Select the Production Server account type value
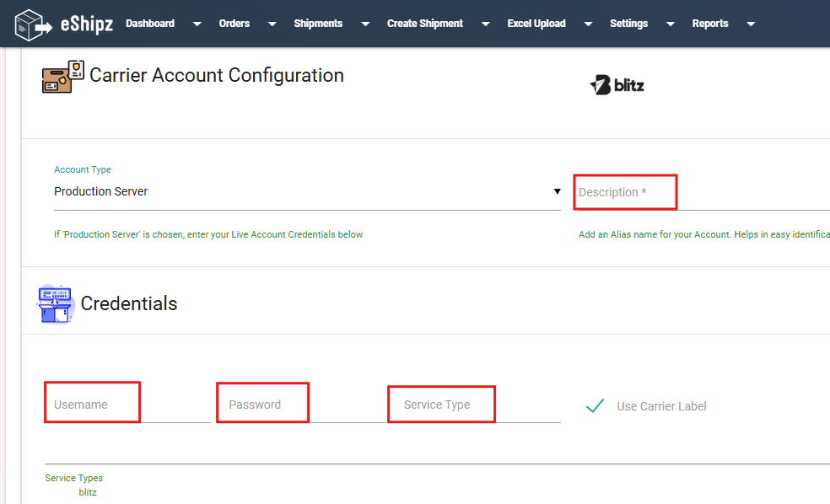Screen dimensions: 830x504 (100, 191)
